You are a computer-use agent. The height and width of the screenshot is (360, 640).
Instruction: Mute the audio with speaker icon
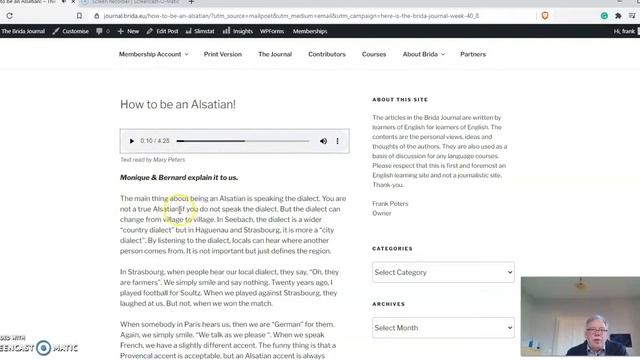point(323,141)
